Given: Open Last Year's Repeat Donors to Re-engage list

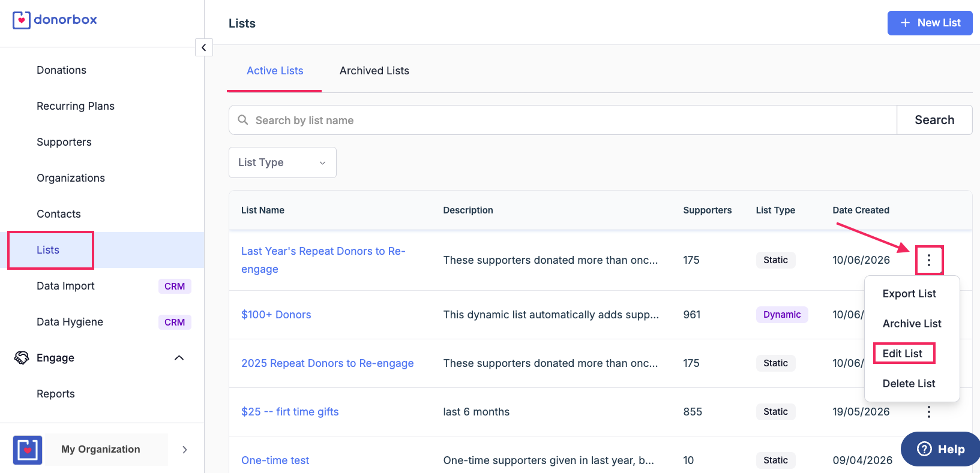Looking at the screenshot, I should click(323, 260).
